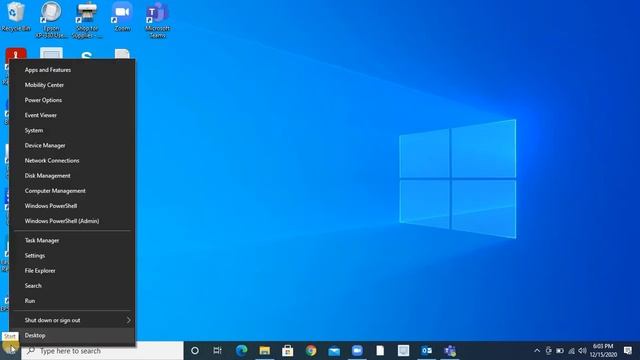Open the clock showing 6:03 PM
This screenshot has height=360, width=640.
click(x=603, y=351)
